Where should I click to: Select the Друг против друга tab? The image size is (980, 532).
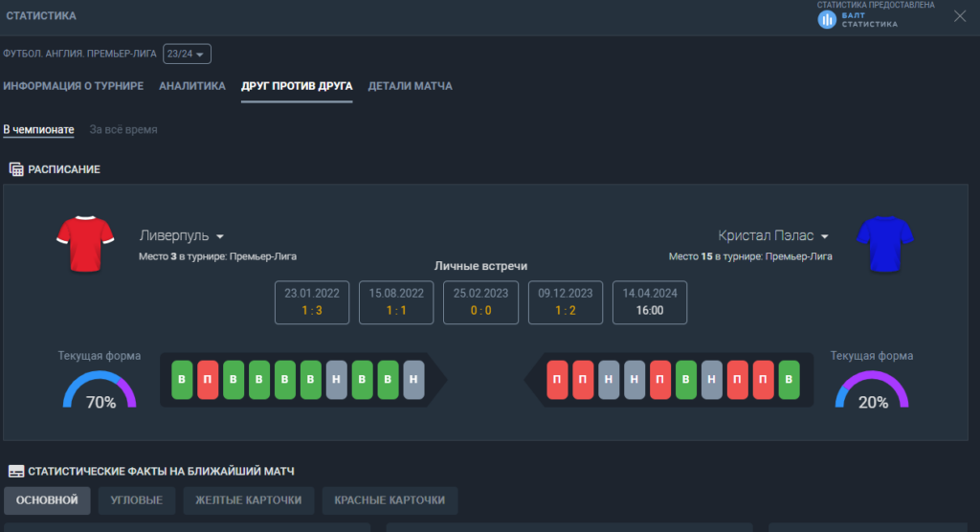tap(297, 86)
